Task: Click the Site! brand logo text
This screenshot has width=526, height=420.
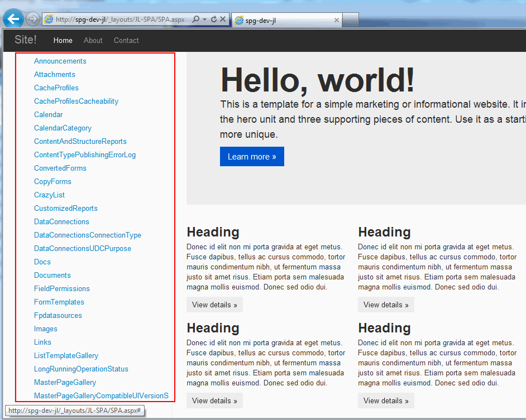Action: [26, 40]
